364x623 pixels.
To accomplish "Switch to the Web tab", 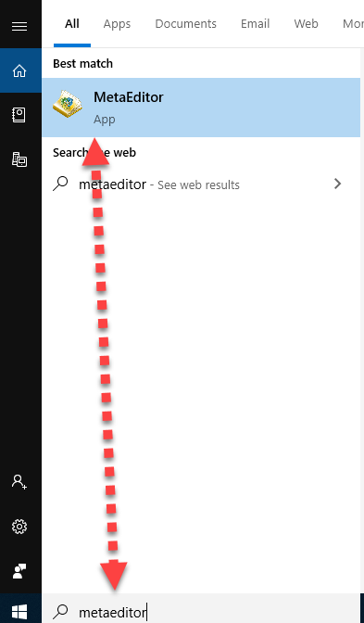I will (306, 24).
